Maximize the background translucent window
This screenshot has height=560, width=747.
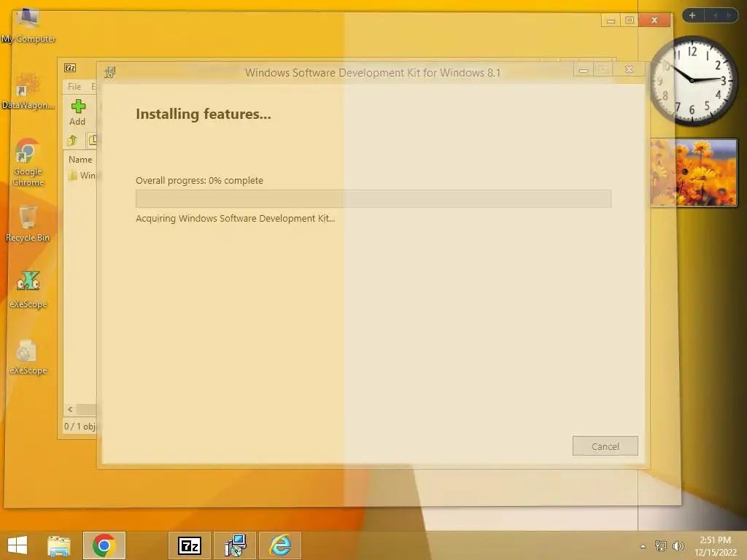630,20
